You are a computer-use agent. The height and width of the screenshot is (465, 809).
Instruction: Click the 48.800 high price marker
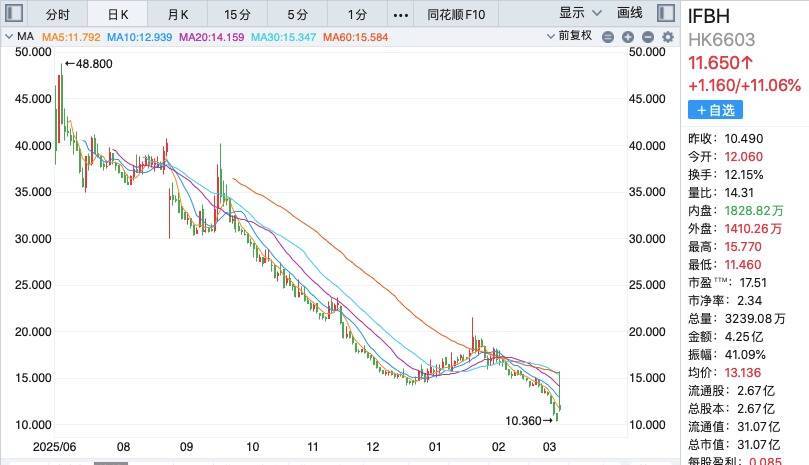pos(86,64)
